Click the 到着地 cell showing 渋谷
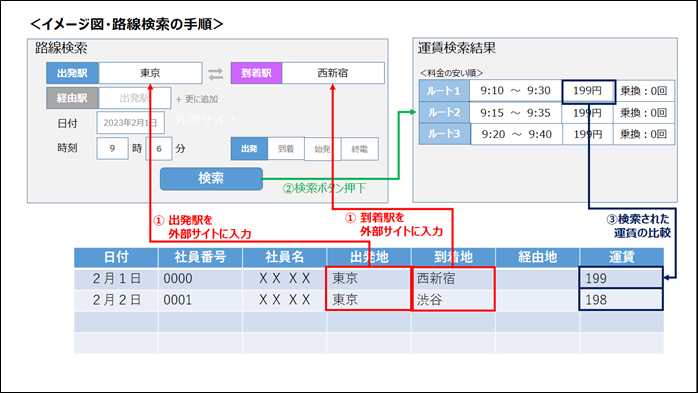Viewport: 698px width, 393px height. click(x=453, y=300)
